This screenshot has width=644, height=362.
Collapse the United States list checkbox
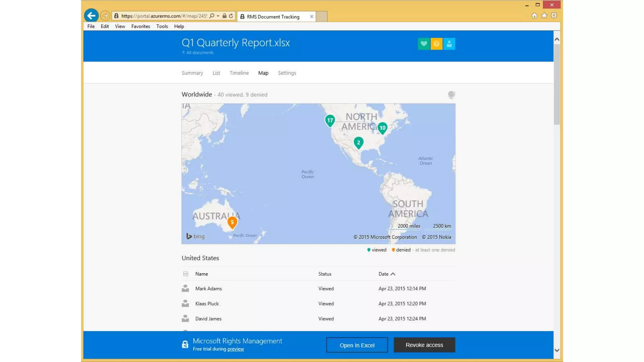pyautogui.click(x=186, y=274)
